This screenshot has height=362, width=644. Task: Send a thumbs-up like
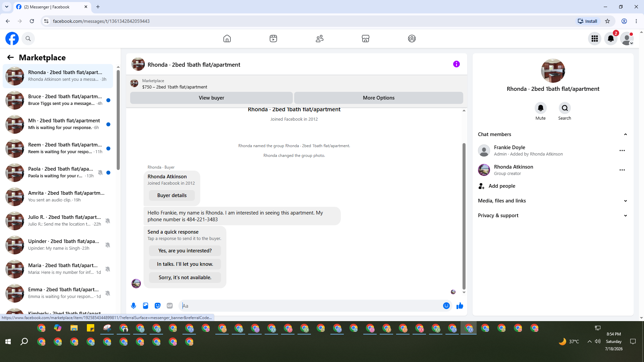460,306
